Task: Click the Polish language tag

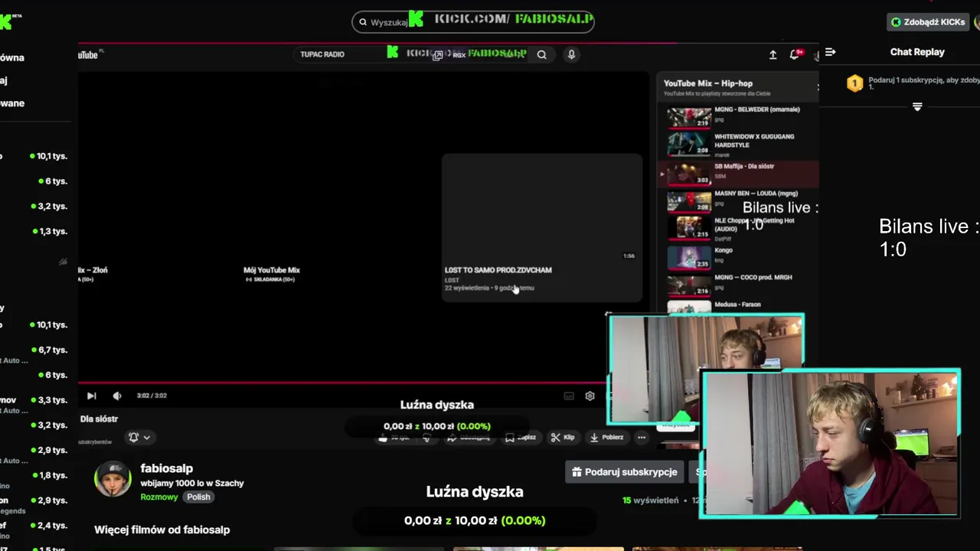Action: coord(198,497)
